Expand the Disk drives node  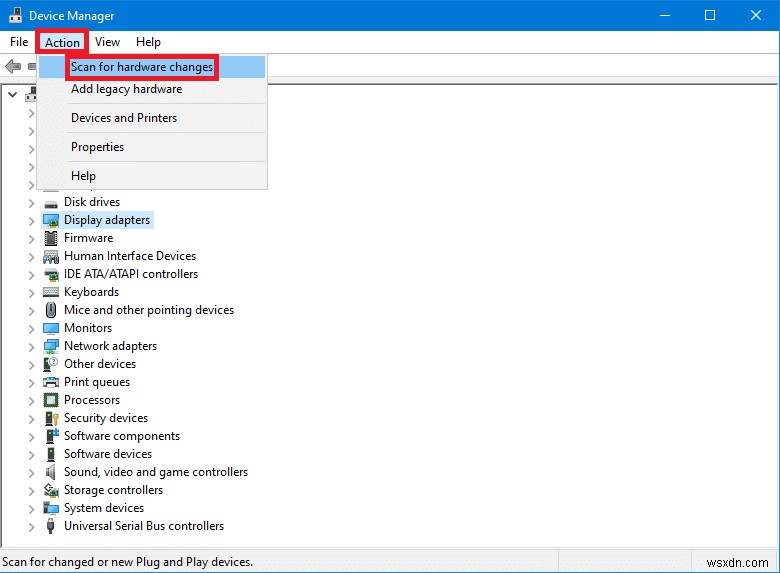(x=31, y=203)
